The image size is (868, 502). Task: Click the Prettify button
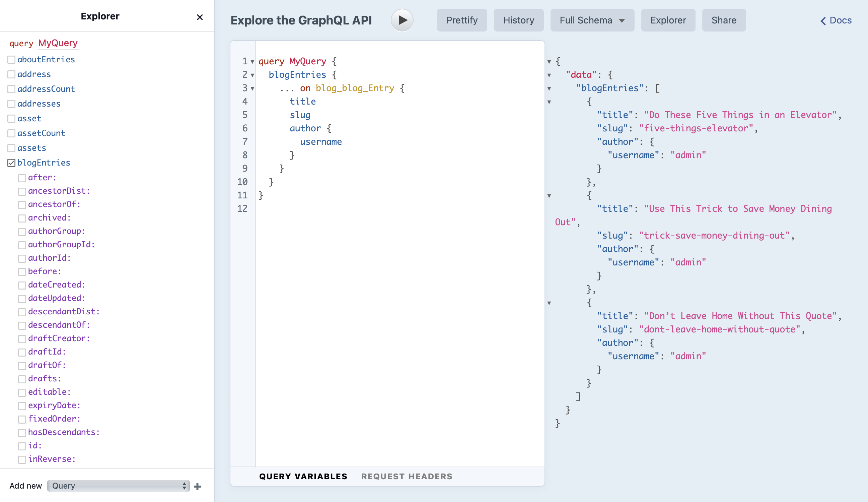[462, 20]
